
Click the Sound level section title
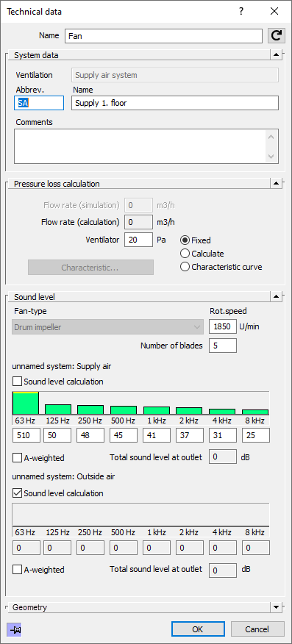[x=35, y=296]
